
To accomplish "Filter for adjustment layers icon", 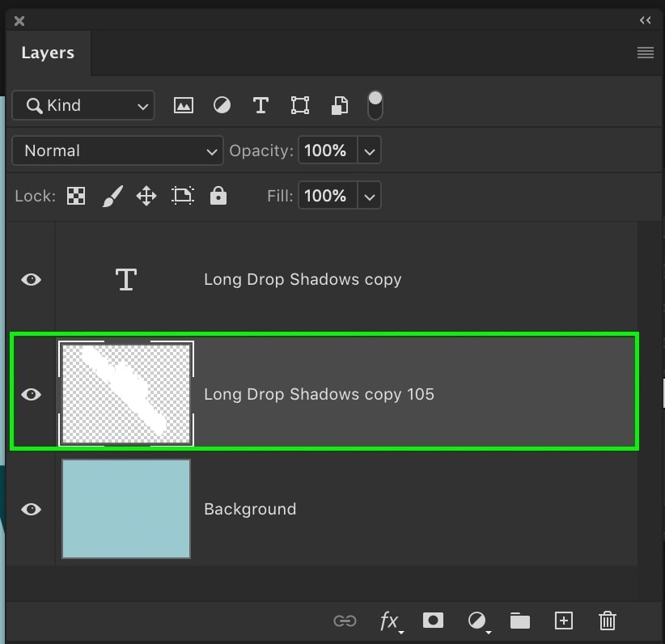I will (222, 105).
